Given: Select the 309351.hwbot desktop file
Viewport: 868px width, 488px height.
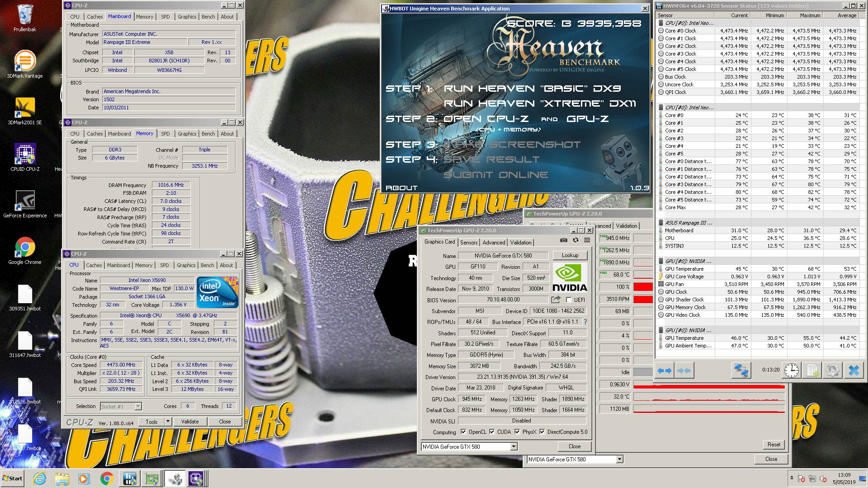Looking at the screenshot, I should tap(25, 297).
